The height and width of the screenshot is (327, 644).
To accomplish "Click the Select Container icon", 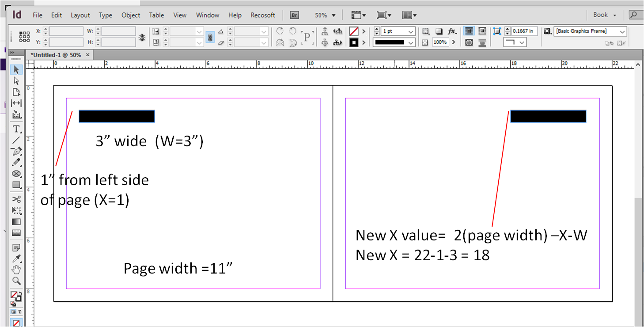I will pyautogui.click(x=325, y=31).
